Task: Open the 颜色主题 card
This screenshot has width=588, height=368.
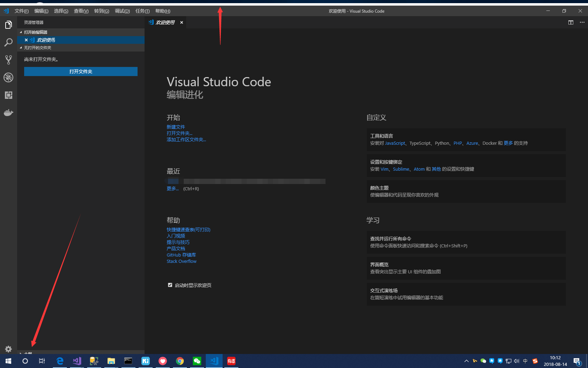Action: pyautogui.click(x=466, y=191)
